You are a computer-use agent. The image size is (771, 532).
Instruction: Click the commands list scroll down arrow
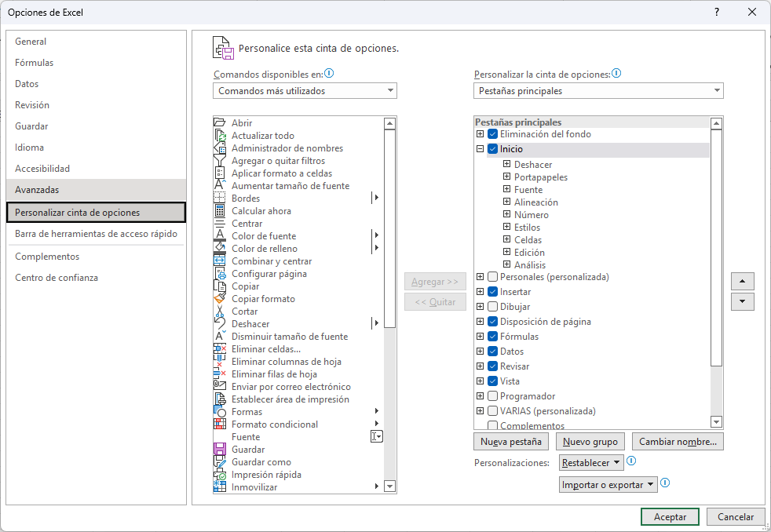pos(390,486)
